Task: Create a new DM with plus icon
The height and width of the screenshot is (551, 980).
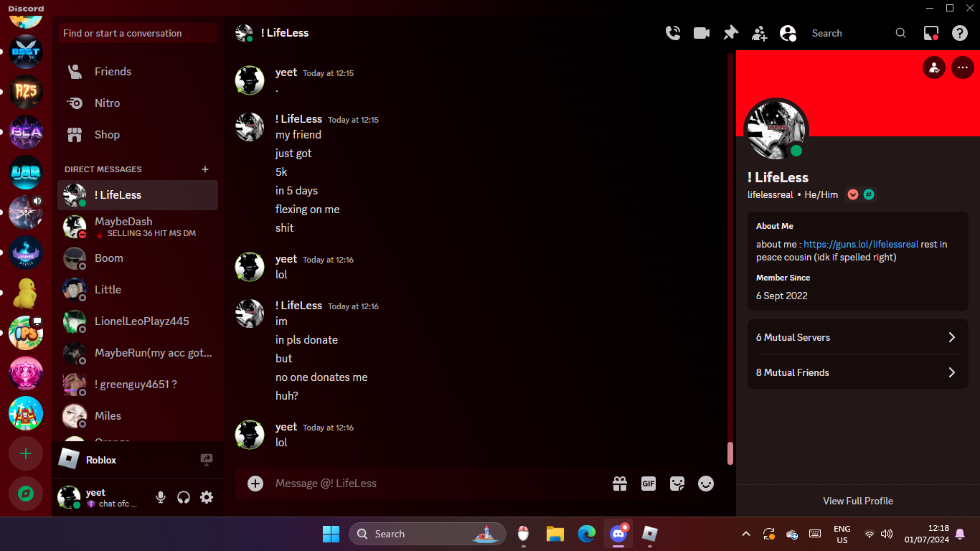Action: coord(205,169)
